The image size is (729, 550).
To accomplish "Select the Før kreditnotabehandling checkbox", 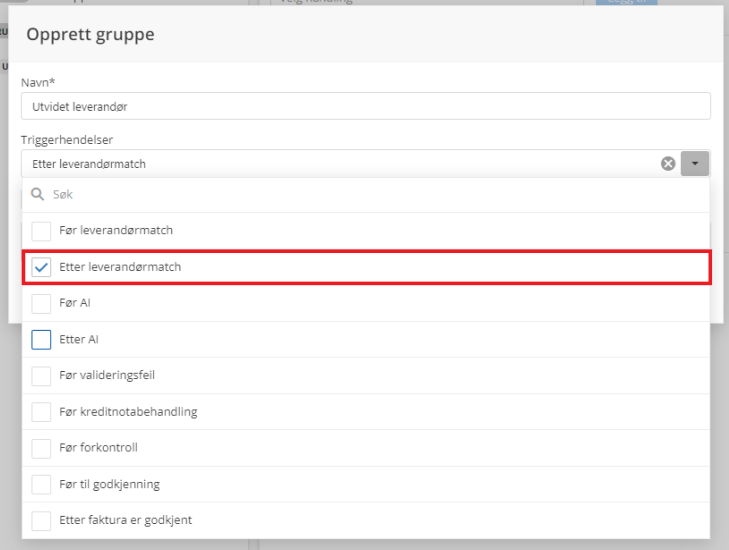I will point(41,412).
